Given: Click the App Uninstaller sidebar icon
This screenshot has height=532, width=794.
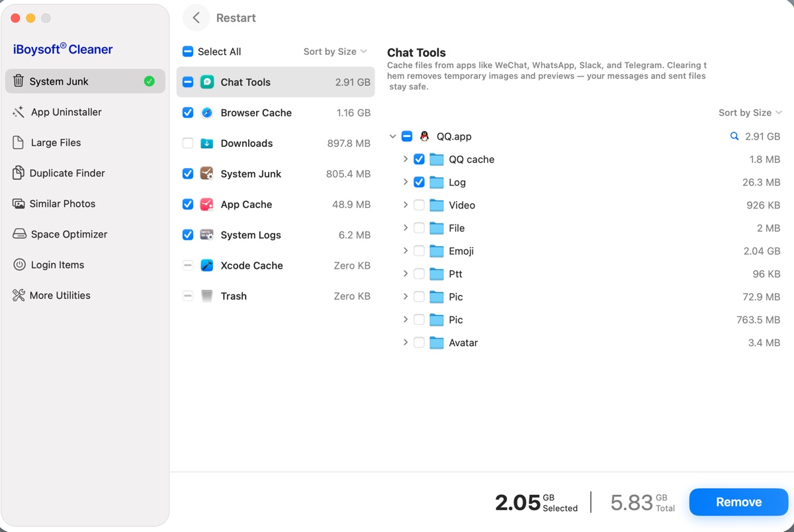Looking at the screenshot, I should (19, 112).
